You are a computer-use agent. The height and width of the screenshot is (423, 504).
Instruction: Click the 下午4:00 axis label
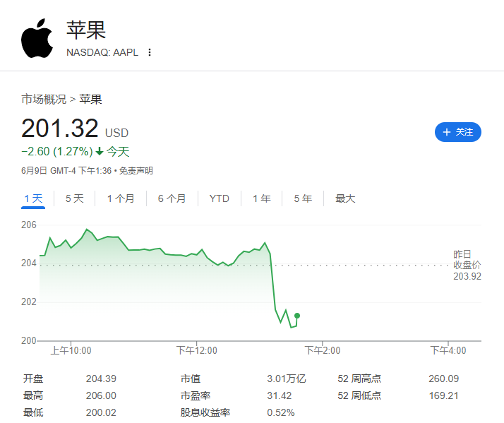tap(448, 350)
